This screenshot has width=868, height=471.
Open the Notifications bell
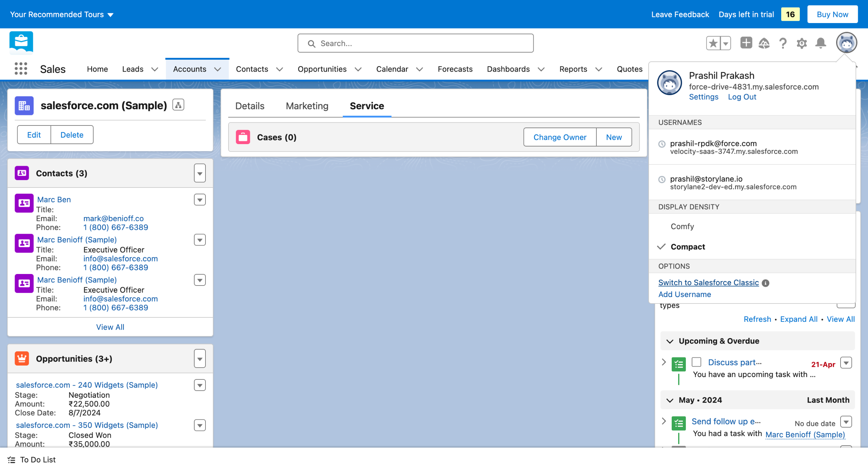[x=821, y=43]
